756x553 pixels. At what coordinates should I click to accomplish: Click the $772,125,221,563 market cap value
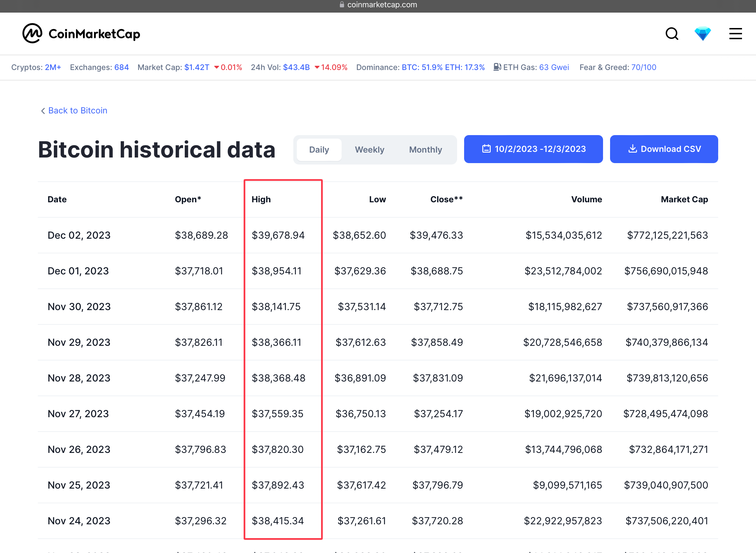pyautogui.click(x=667, y=235)
